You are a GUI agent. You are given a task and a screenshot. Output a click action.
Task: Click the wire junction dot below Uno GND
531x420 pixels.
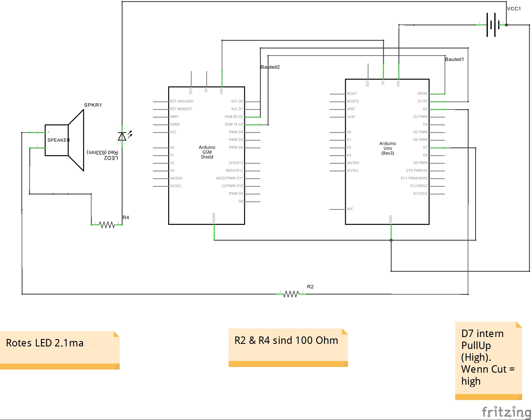tap(391, 240)
